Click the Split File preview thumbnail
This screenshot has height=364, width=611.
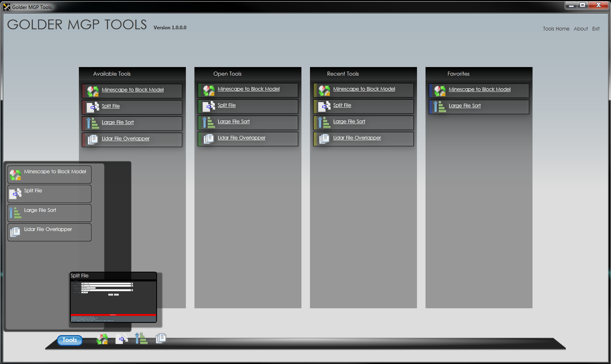(113, 297)
